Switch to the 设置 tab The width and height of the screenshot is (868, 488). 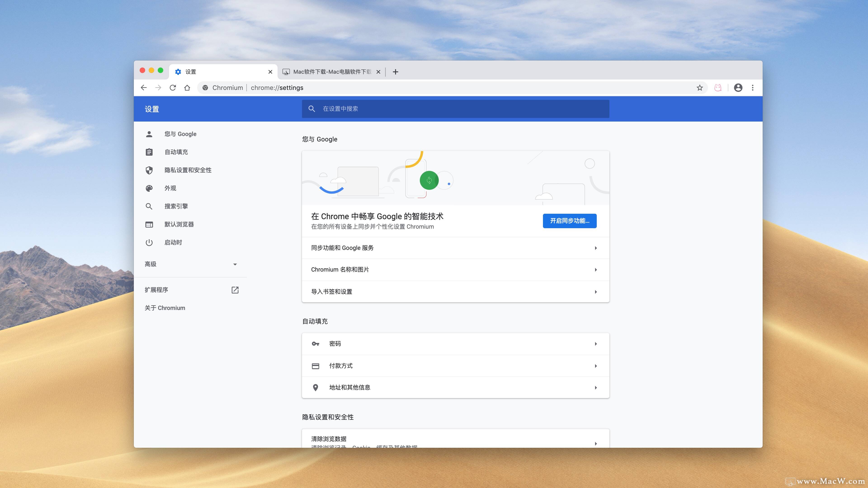[223, 72]
